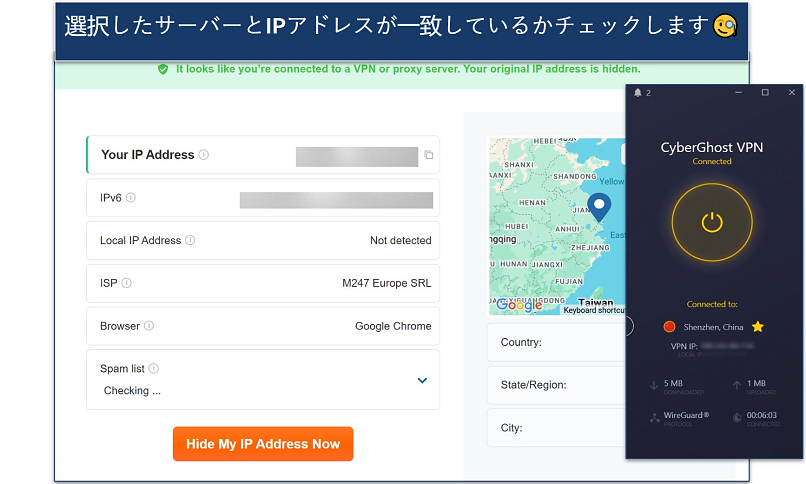
Task: Maximize the CyberGhost VPN window
Action: click(765, 92)
